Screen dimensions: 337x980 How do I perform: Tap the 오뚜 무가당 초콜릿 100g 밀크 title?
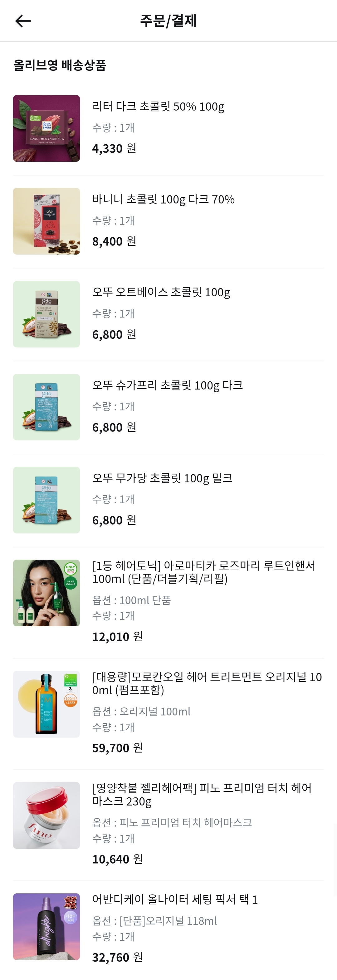click(x=162, y=478)
